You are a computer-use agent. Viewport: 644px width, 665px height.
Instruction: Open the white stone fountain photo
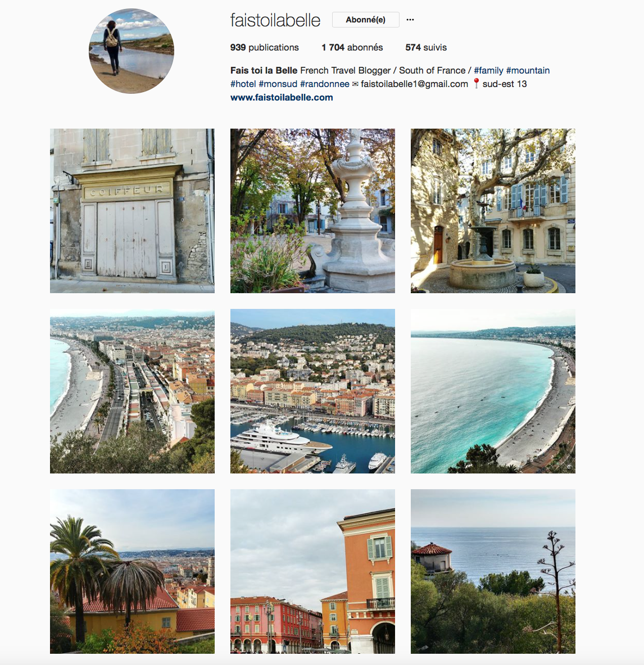[x=312, y=211]
